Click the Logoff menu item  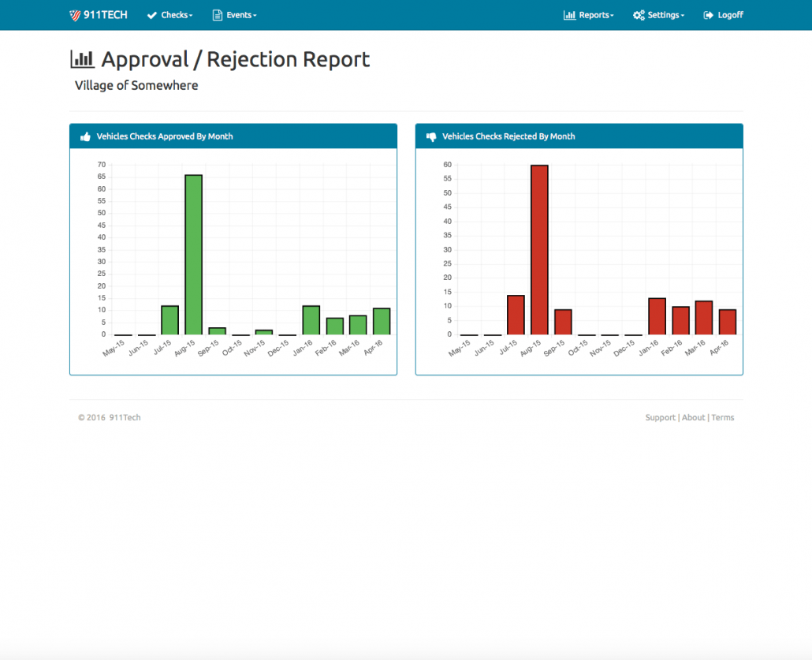pos(730,15)
